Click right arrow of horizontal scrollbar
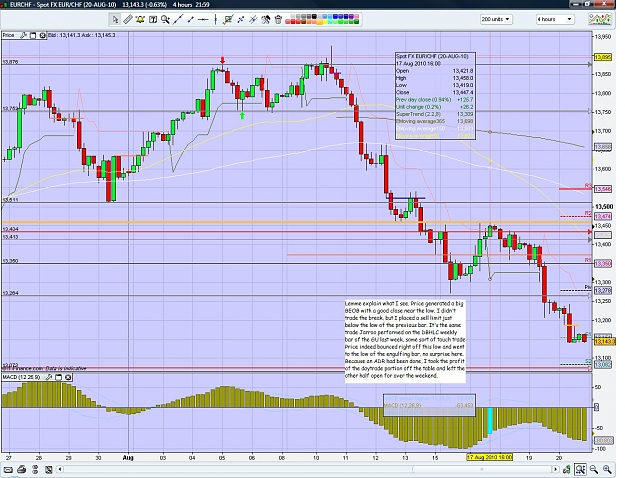 point(555,469)
